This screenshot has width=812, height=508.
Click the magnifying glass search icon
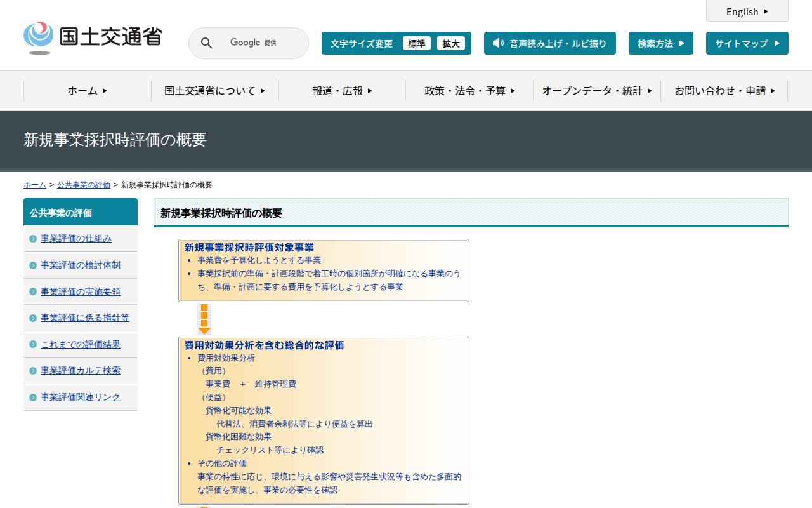tap(207, 43)
